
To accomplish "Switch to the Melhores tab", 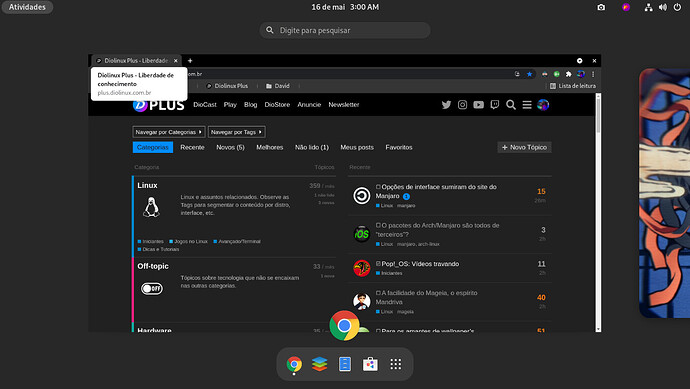I will [x=270, y=147].
